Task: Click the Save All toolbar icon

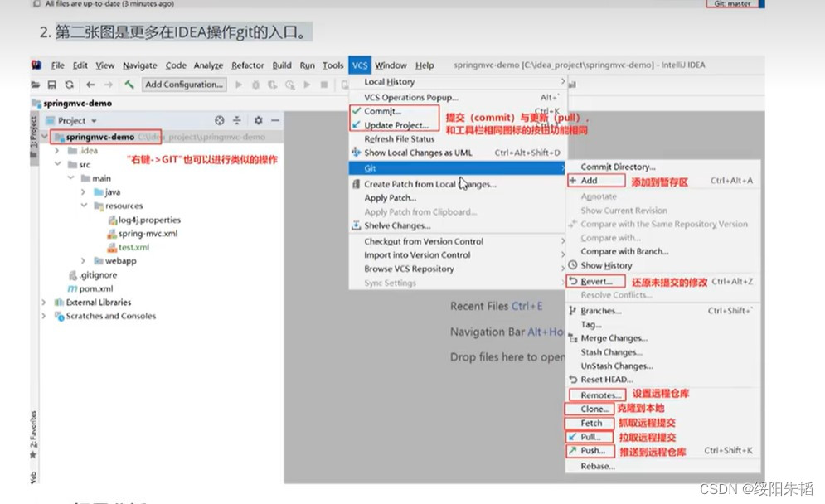Action: pos(52,85)
